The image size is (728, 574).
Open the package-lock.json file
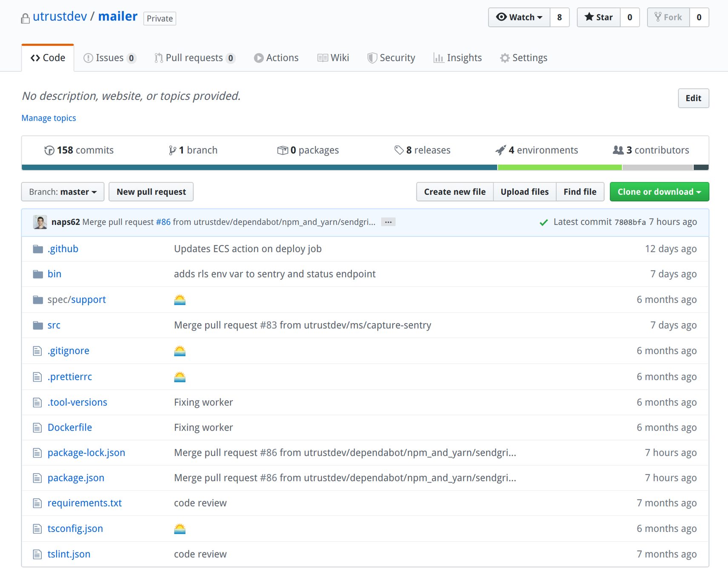coord(86,453)
